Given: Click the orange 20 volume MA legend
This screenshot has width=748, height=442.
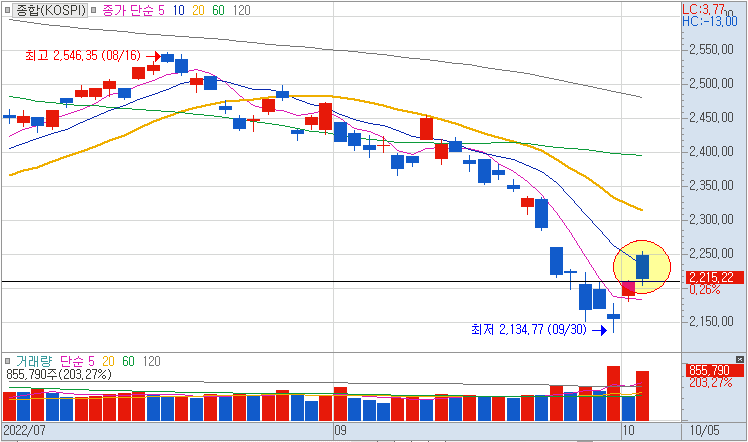Looking at the screenshot, I should point(108,361).
